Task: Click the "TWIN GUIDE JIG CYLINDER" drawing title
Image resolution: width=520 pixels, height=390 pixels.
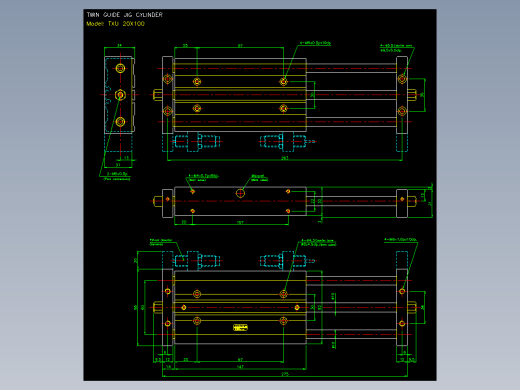Action: pyautogui.click(x=125, y=15)
